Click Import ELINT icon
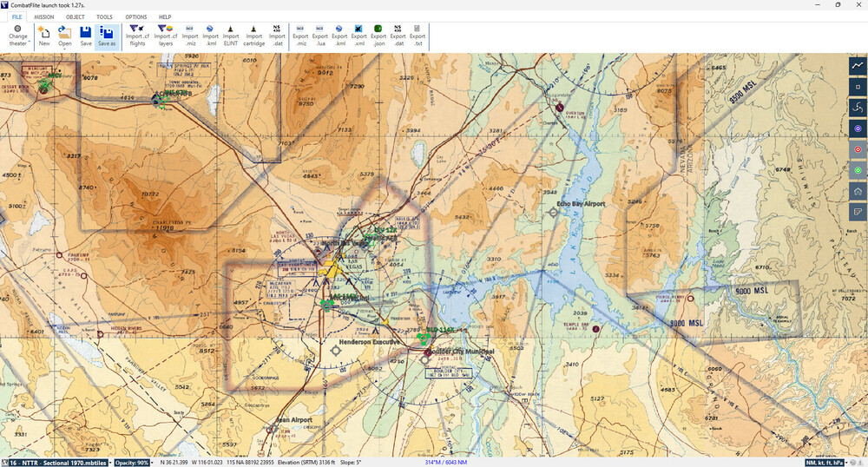 coord(231,35)
